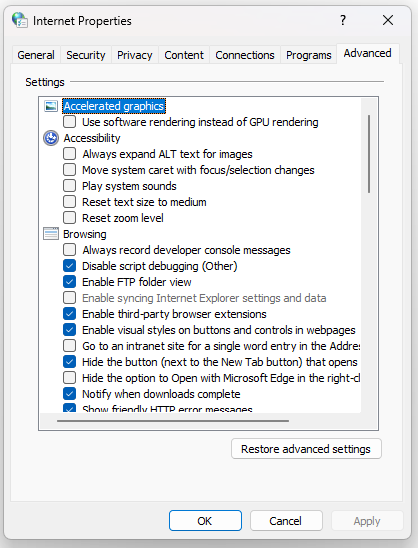This screenshot has width=418, height=548.
Task: Enable Always record developer console messages
Action: (70, 250)
